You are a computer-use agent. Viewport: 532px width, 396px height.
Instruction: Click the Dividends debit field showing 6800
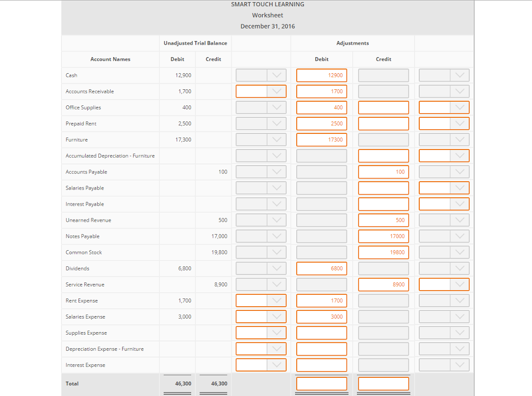[322, 268]
